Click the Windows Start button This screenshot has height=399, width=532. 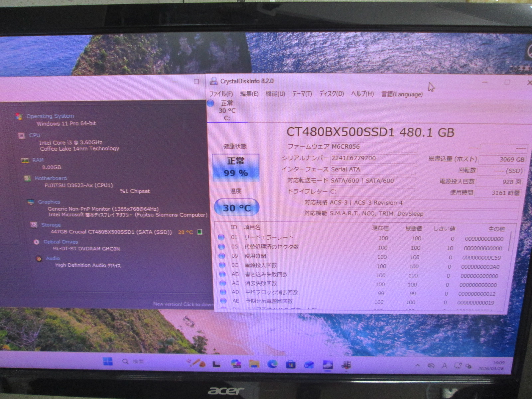107,361
